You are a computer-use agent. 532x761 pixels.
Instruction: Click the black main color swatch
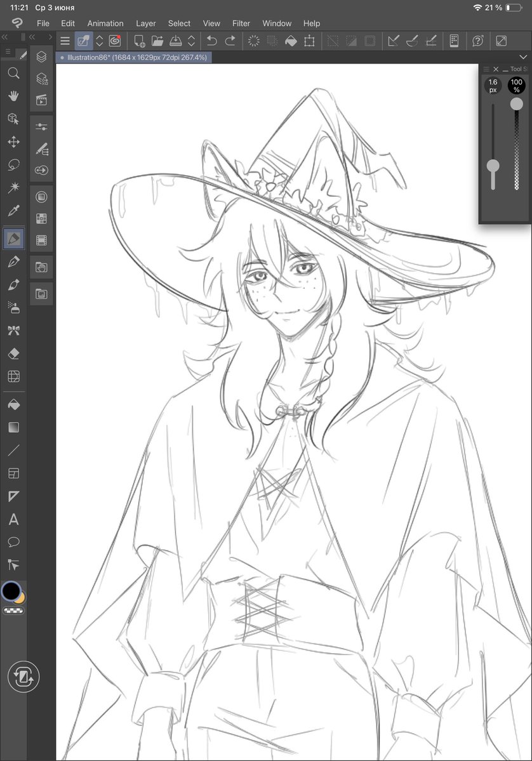(11, 591)
